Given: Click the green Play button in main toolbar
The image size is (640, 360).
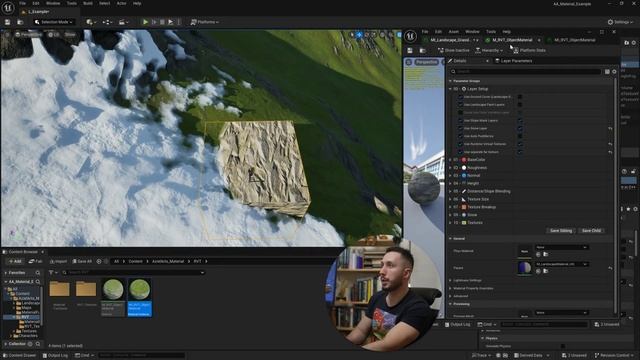Looking at the screenshot, I should pyautogui.click(x=145, y=22).
